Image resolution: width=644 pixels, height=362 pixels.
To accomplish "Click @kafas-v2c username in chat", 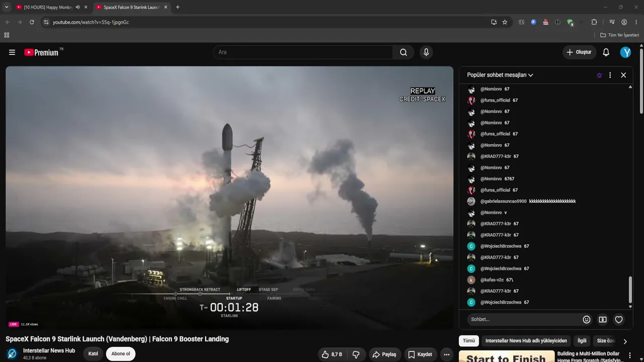I will pos(492,280).
